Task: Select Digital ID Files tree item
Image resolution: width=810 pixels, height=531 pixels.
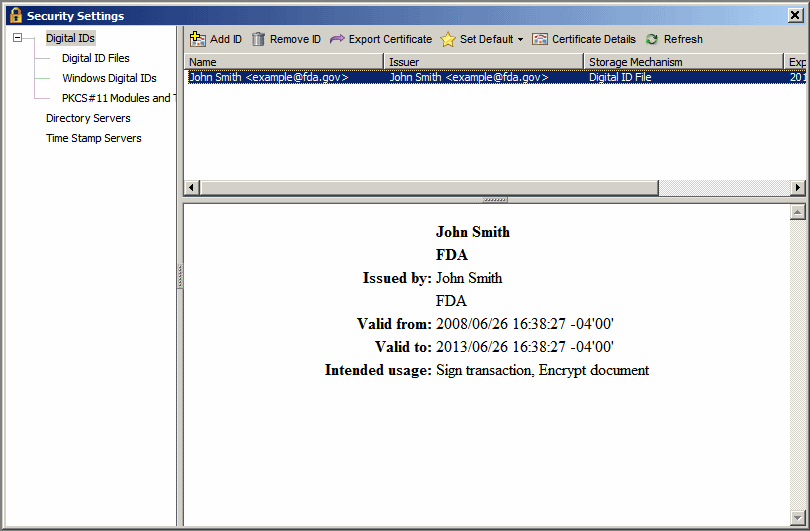Action: (x=96, y=58)
